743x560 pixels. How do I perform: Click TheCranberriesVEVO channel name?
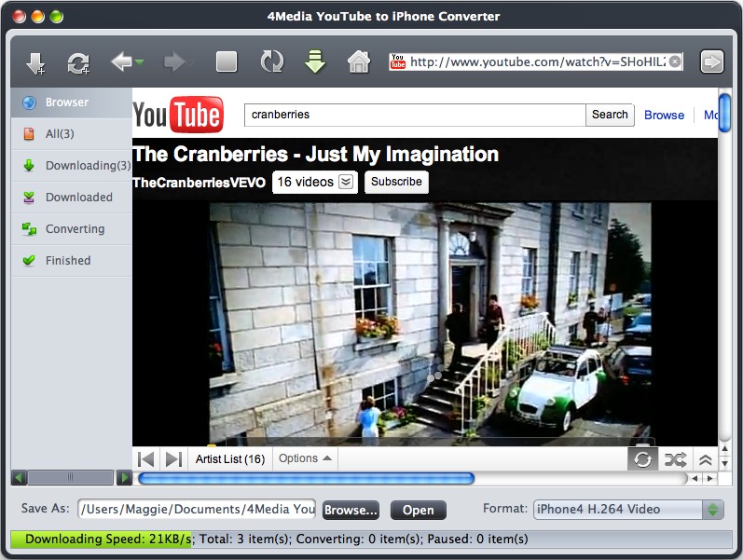[x=199, y=183]
